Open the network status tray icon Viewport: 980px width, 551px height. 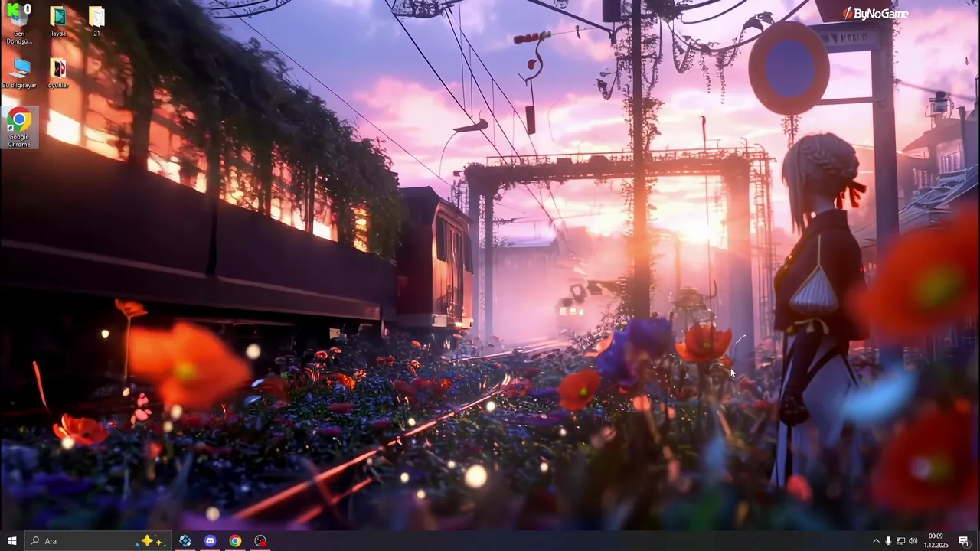(x=900, y=541)
